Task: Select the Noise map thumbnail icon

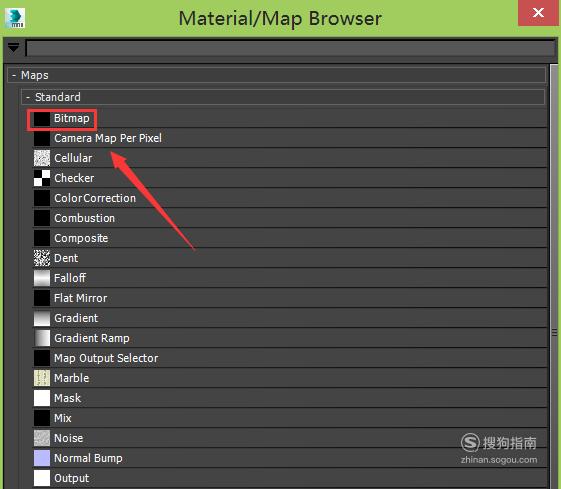Action: tap(42, 438)
